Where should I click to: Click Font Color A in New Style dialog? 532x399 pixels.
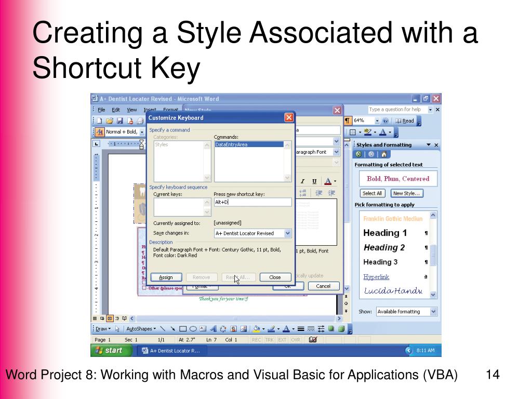click(x=328, y=181)
